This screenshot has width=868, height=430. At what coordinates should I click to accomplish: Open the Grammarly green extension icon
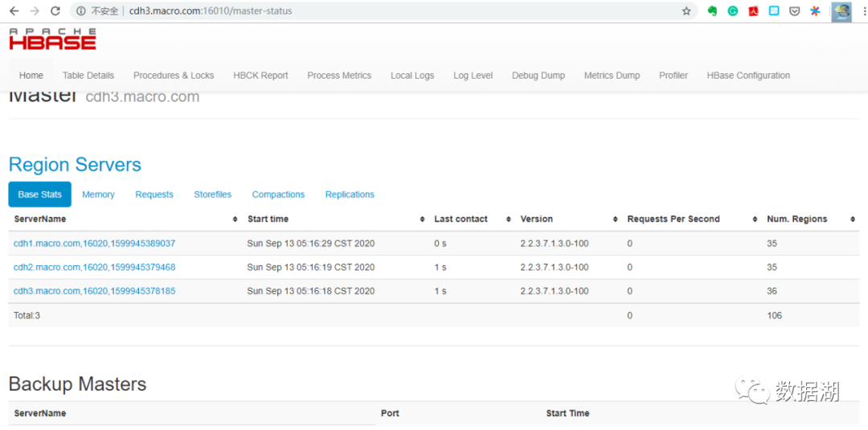click(733, 11)
